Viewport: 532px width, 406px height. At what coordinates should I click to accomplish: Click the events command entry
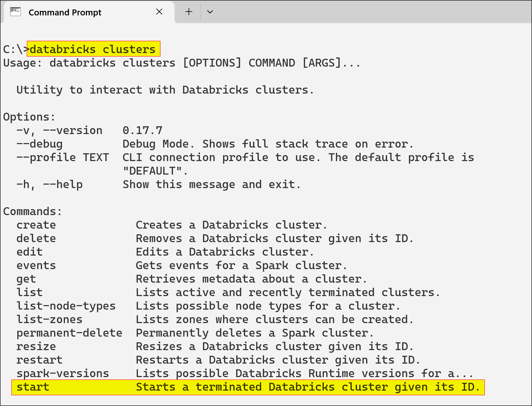pos(36,266)
